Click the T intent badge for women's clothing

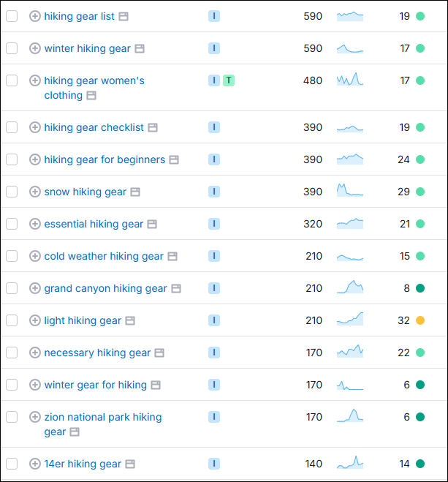point(229,80)
